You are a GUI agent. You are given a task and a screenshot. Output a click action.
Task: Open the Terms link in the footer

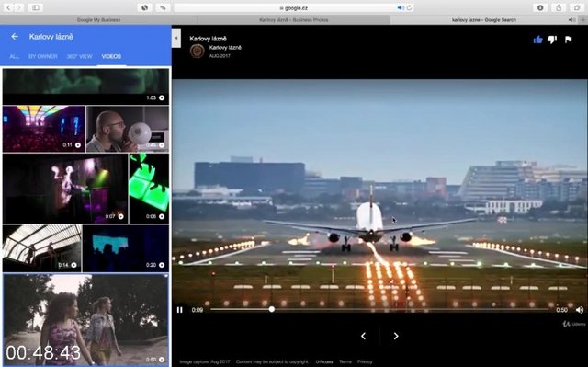coord(345,361)
